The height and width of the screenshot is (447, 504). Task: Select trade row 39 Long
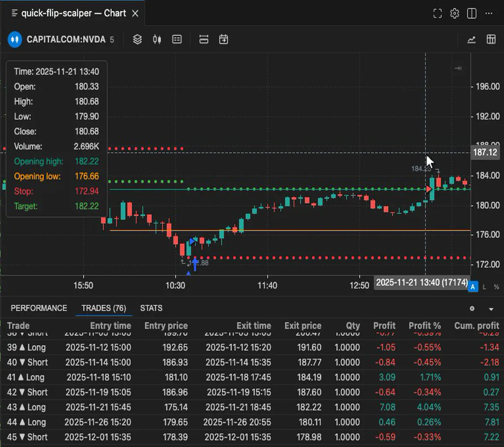pos(252,348)
